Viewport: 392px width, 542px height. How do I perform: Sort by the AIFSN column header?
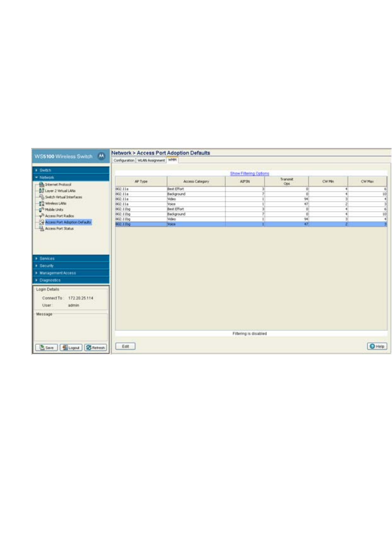245,182
